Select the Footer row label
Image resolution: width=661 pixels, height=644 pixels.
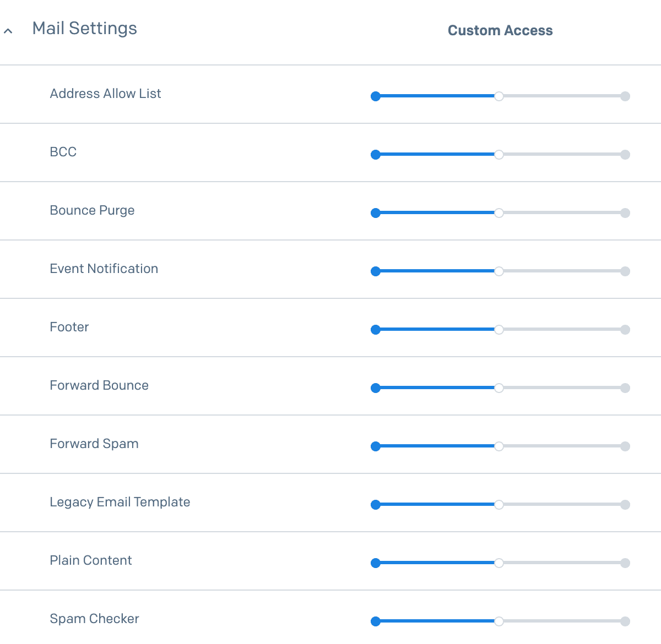point(69,327)
